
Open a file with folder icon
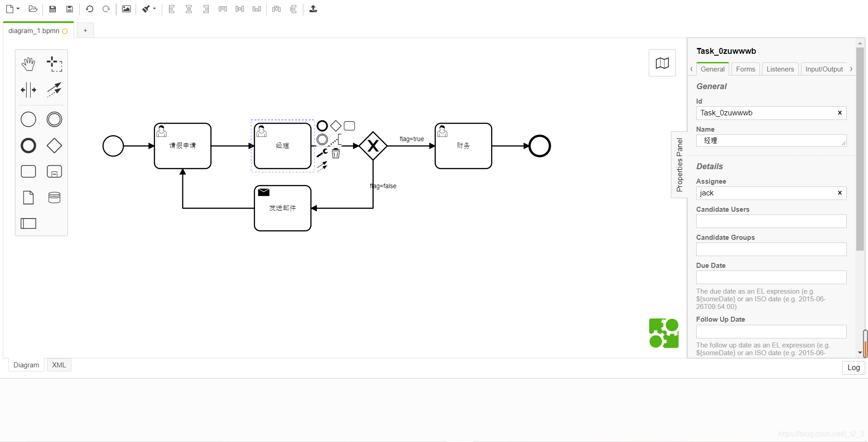coord(33,9)
